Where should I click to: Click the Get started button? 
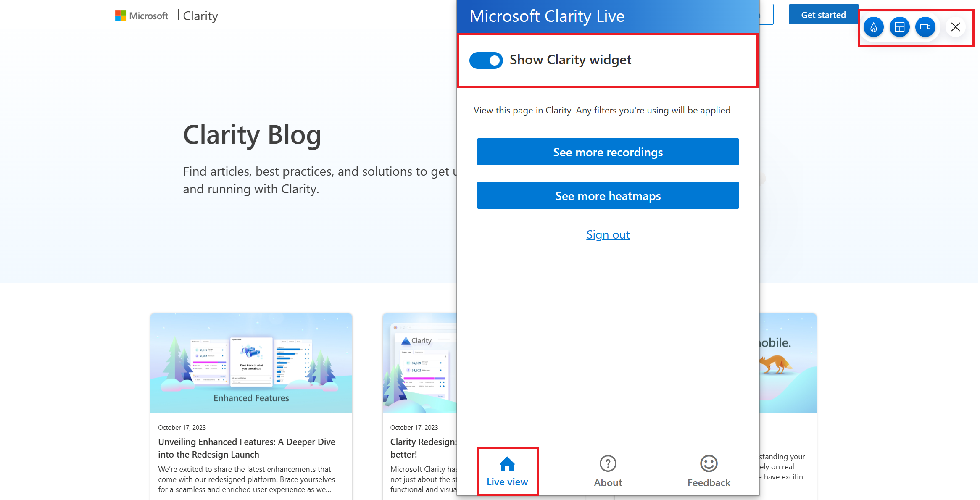(823, 15)
